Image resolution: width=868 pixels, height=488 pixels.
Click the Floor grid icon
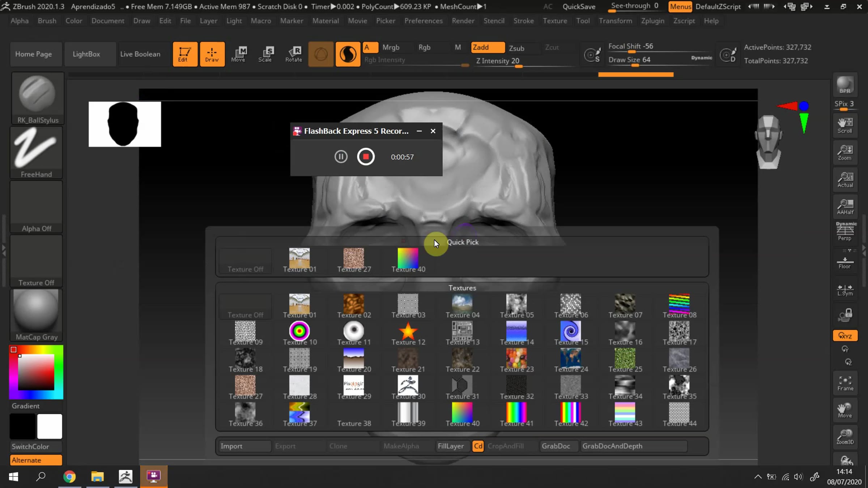click(845, 263)
